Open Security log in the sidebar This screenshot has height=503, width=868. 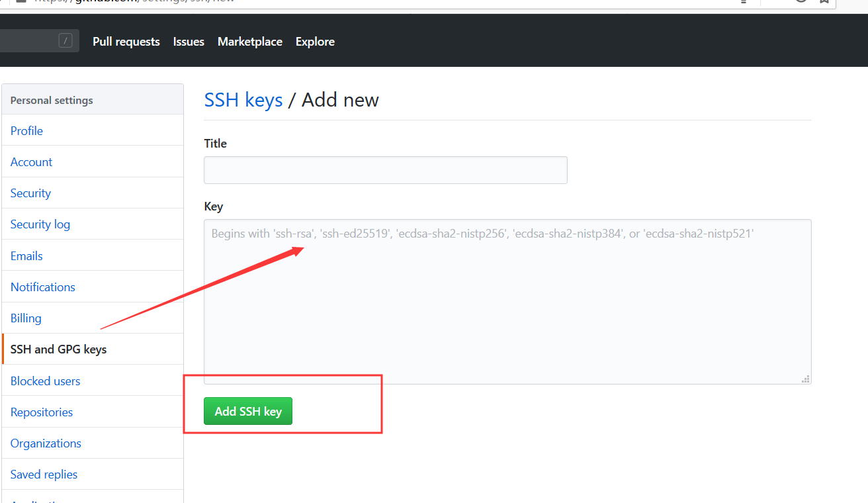[40, 224]
